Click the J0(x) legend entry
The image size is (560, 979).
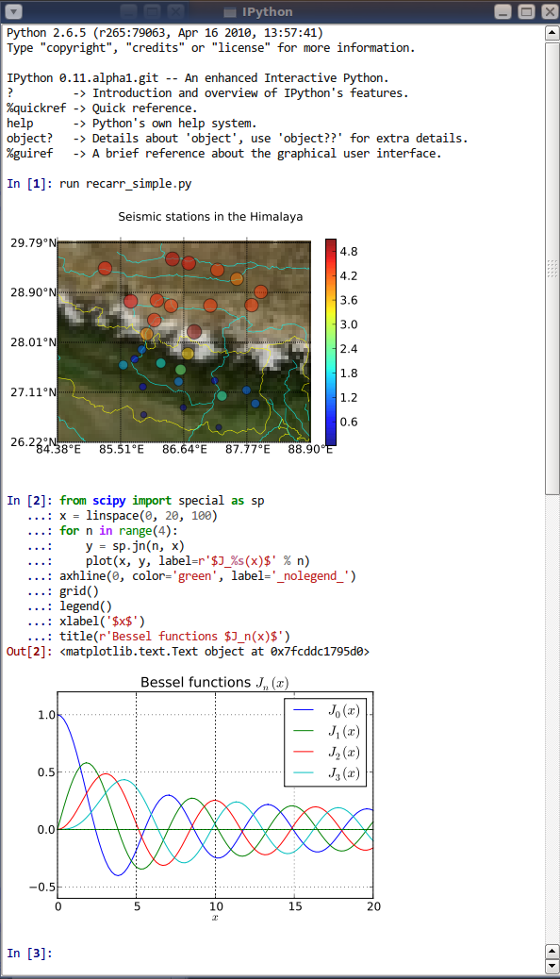[x=326, y=710]
